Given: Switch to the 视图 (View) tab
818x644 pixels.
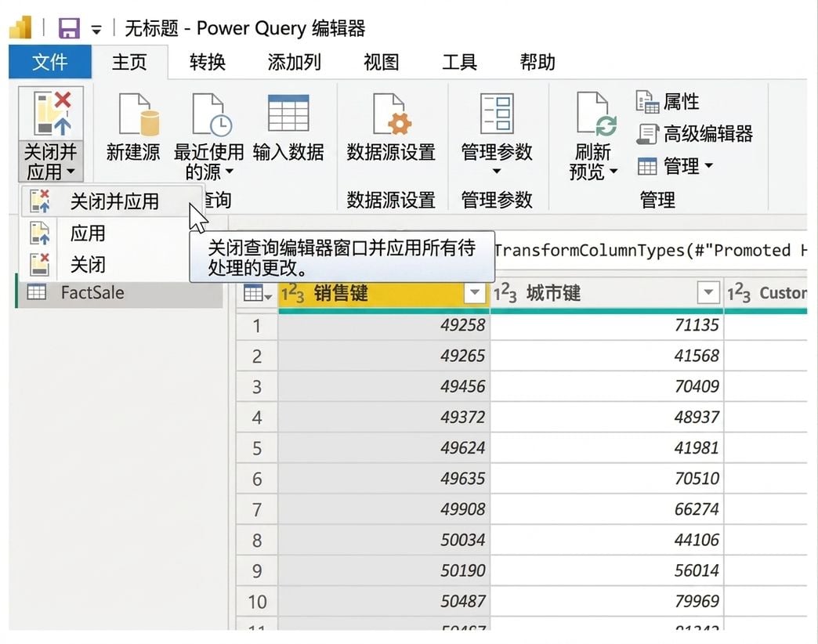Looking at the screenshot, I should pyautogui.click(x=382, y=62).
